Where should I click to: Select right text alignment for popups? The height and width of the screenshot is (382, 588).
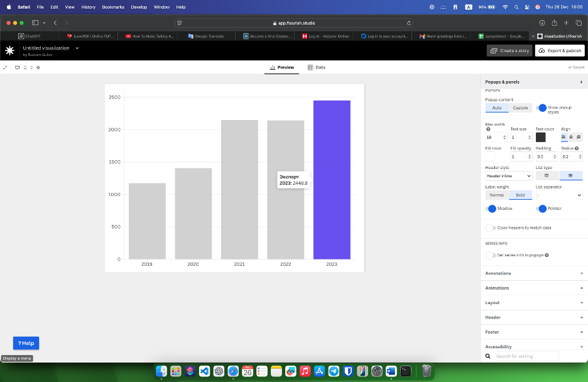click(579, 137)
